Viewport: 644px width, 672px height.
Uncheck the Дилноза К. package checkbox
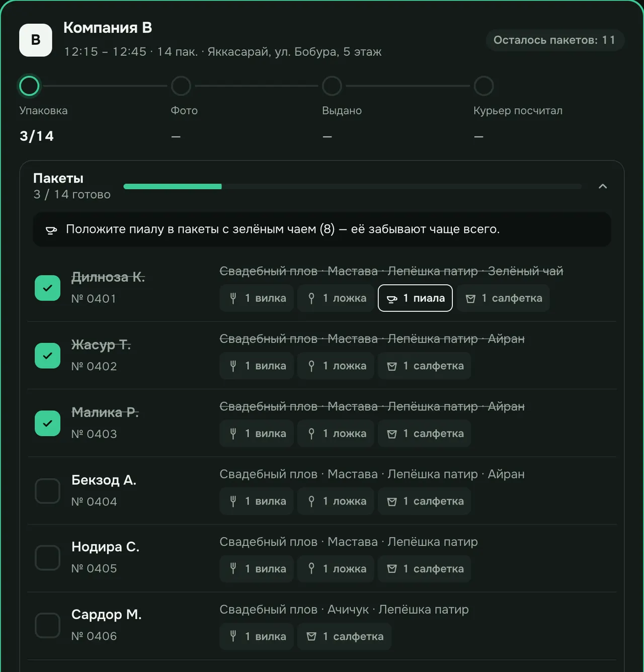point(47,288)
